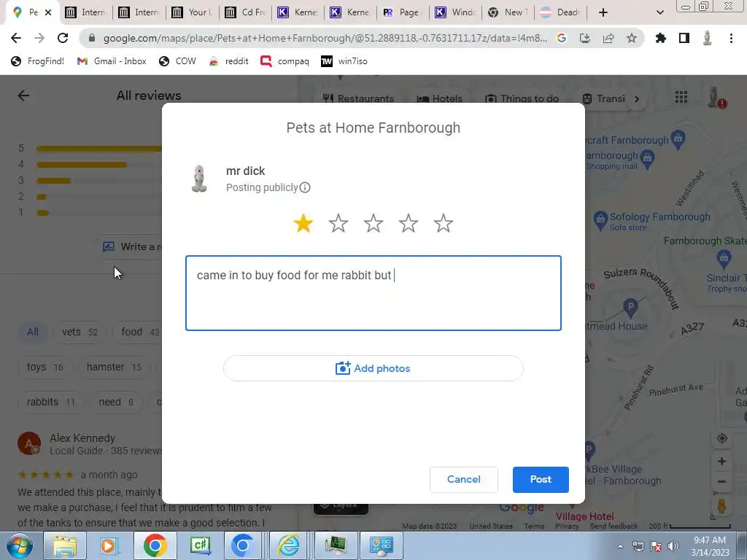Expand more map categories with chevron
Screen dimensions: 747x560
637,99
